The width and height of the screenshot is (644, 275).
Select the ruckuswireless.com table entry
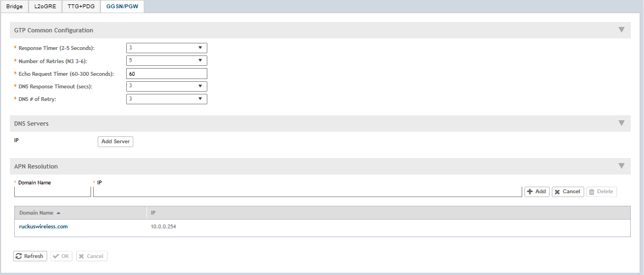pyautogui.click(x=43, y=226)
